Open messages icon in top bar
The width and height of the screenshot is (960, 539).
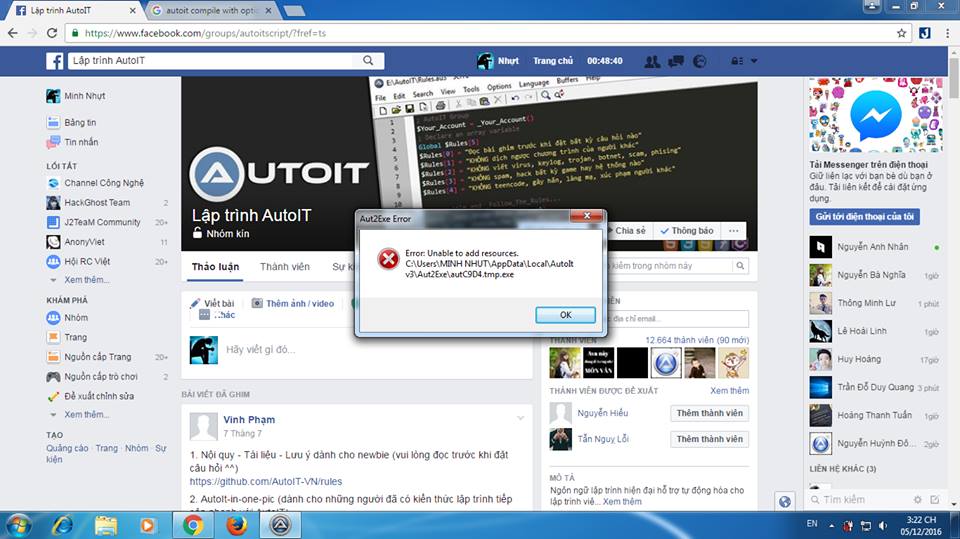point(676,61)
